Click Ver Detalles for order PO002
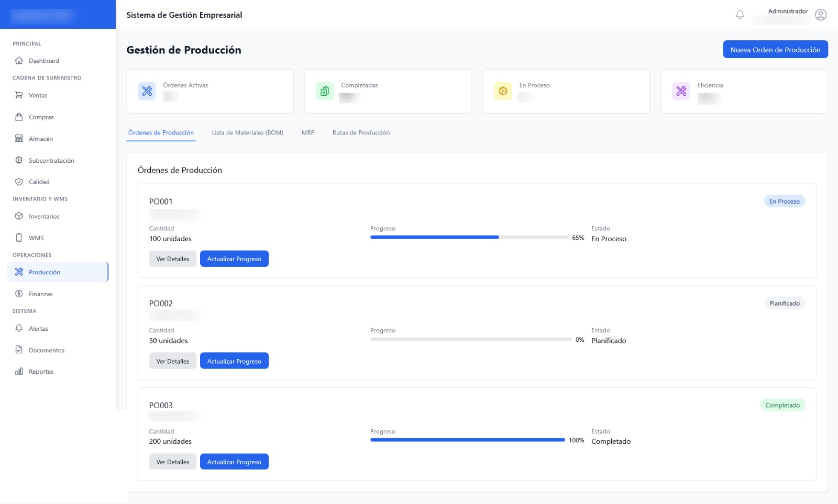This screenshot has height=504, width=838. coord(172,361)
